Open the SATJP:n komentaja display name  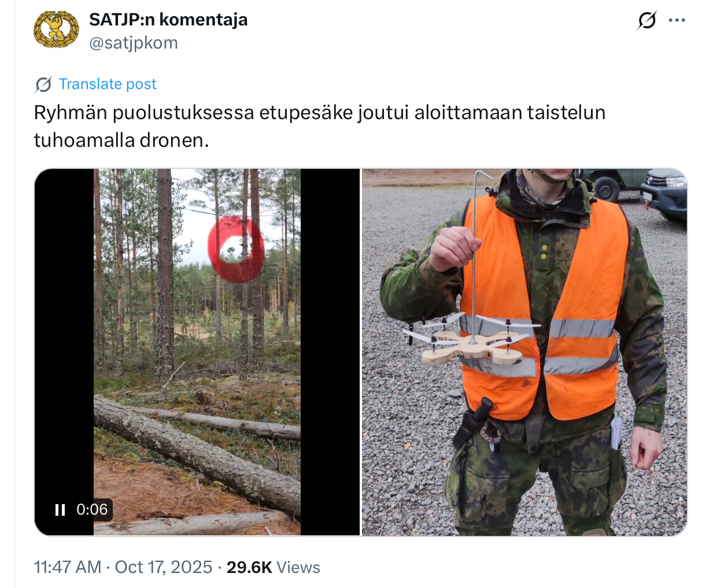tap(168, 20)
